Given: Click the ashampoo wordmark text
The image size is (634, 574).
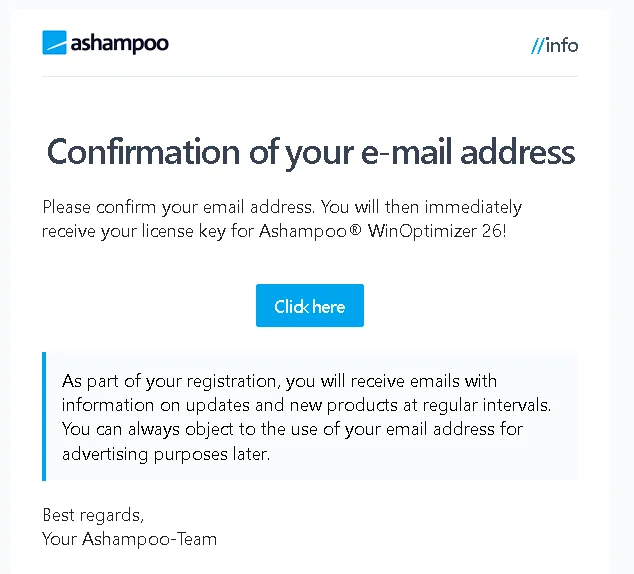Looking at the screenshot, I should 120,44.
